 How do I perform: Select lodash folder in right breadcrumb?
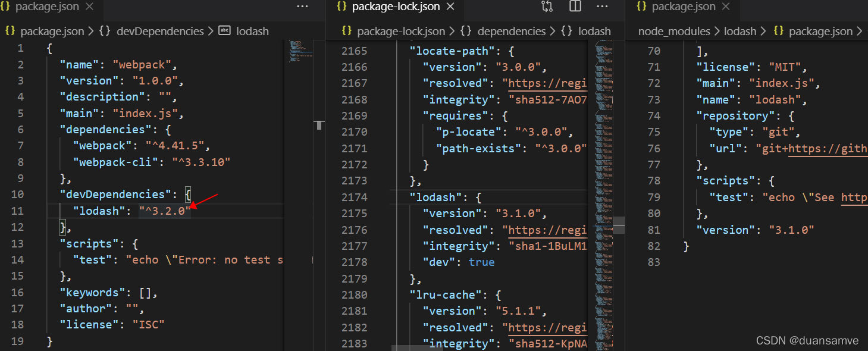740,31
